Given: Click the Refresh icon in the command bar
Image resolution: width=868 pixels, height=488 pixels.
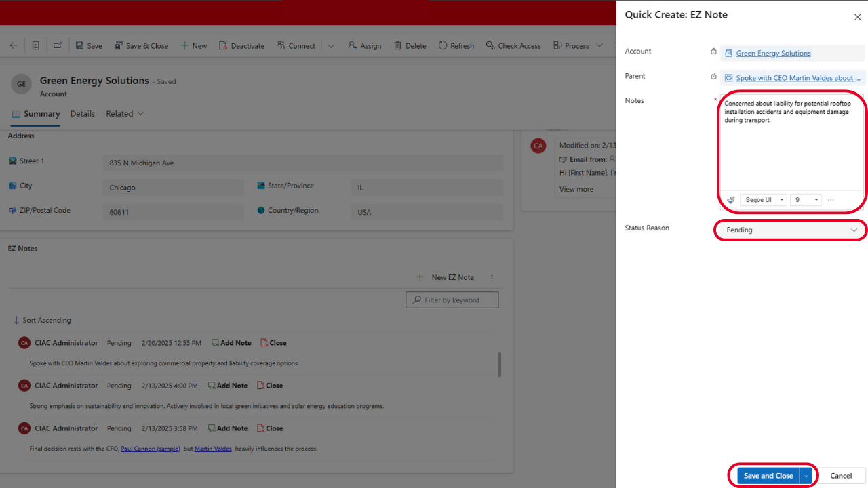Looking at the screenshot, I should [443, 45].
